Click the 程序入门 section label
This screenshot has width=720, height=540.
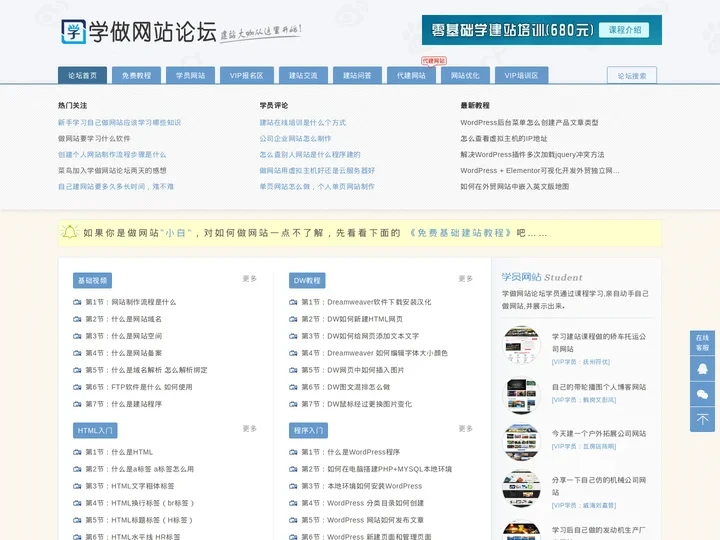click(309, 431)
